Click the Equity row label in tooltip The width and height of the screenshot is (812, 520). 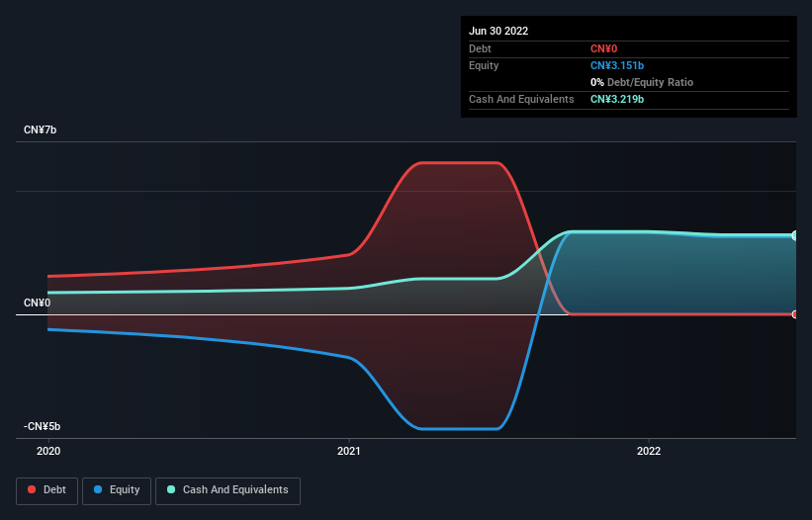pos(484,65)
